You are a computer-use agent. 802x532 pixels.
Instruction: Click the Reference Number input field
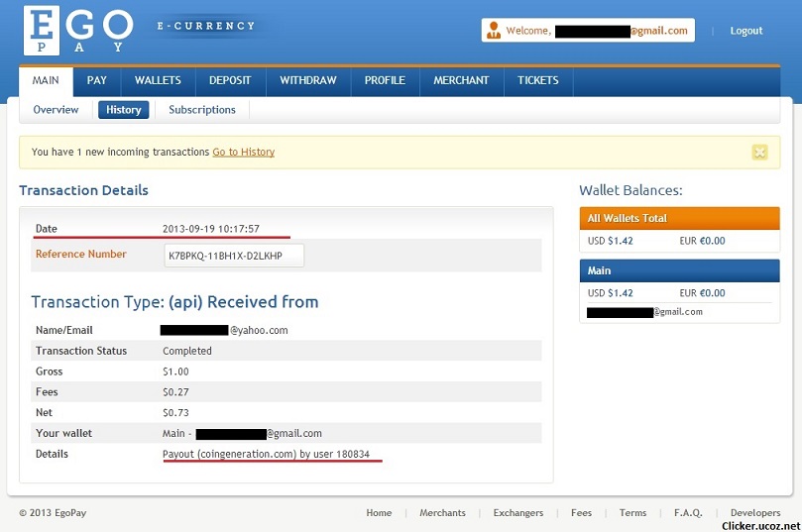pos(234,256)
